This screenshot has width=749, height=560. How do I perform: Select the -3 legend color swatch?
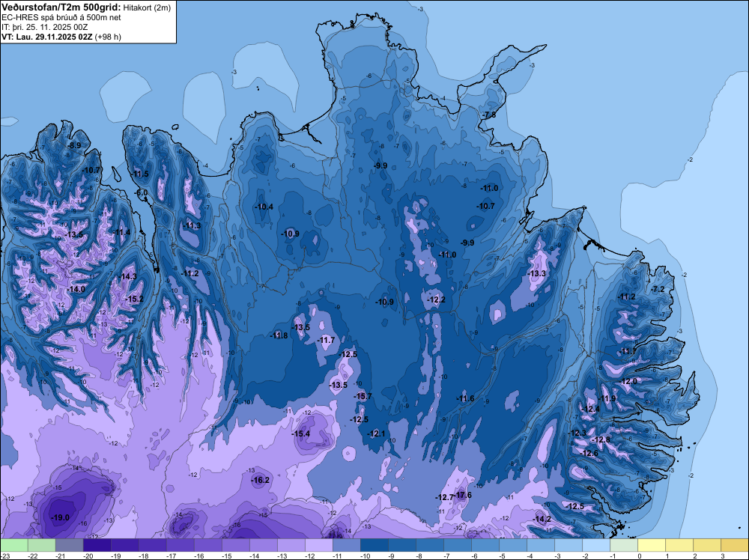click(568, 545)
